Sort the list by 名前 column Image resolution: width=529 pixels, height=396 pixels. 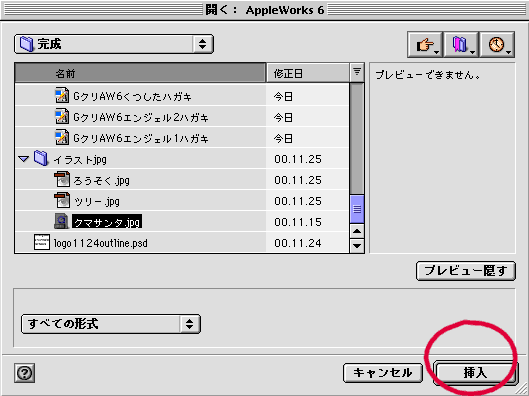pyautogui.click(x=140, y=73)
